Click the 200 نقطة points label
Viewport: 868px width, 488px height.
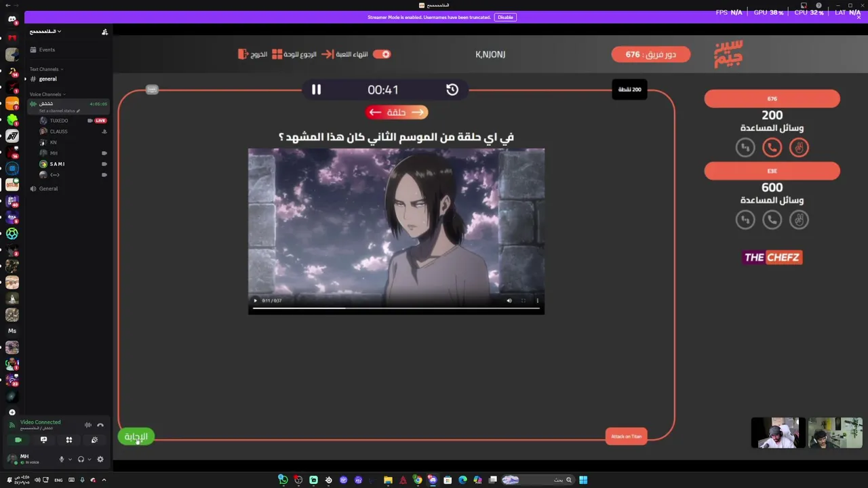pyautogui.click(x=630, y=89)
